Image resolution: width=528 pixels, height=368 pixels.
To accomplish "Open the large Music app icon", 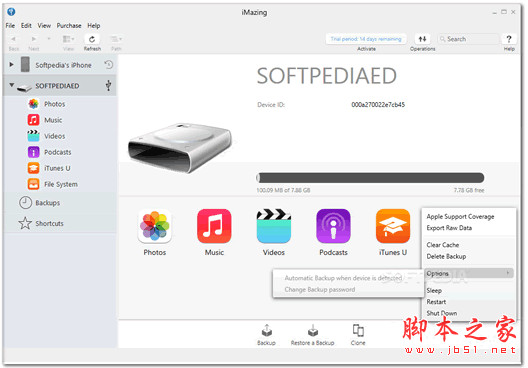I will click(x=214, y=226).
